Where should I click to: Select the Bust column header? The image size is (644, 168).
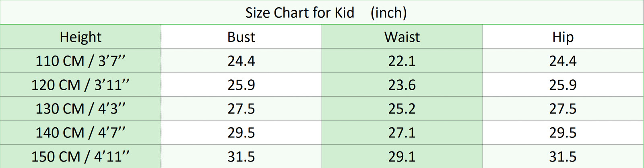(x=241, y=37)
